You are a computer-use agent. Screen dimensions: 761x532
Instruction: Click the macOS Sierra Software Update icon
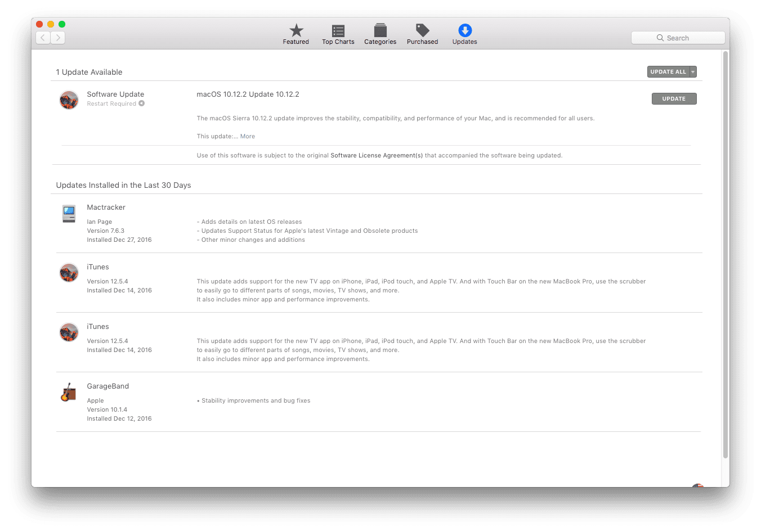click(69, 100)
